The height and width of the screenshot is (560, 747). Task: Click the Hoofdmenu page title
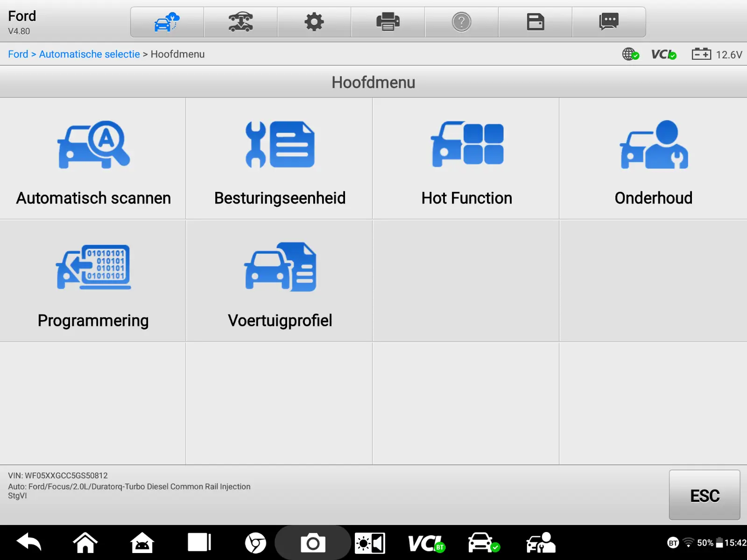click(373, 82)
